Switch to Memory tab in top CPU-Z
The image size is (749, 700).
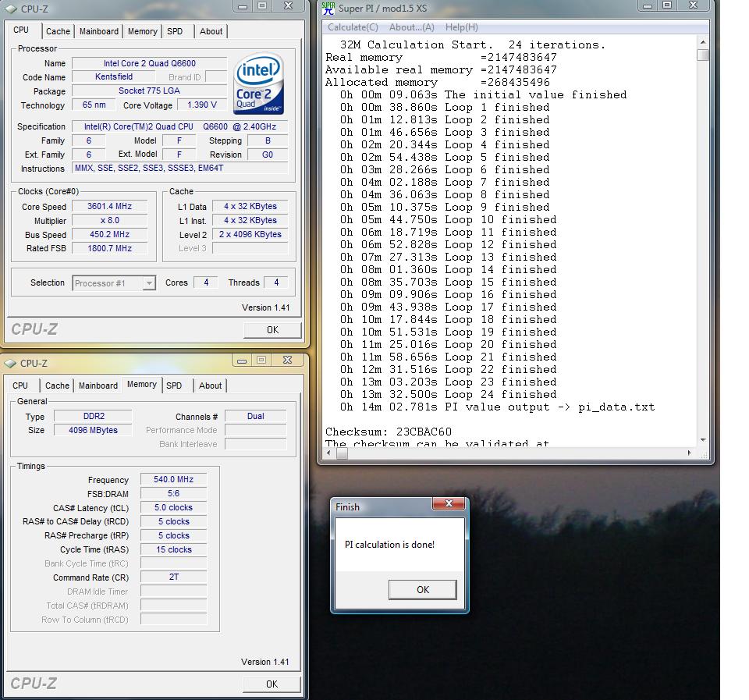(x=142, y=31)
